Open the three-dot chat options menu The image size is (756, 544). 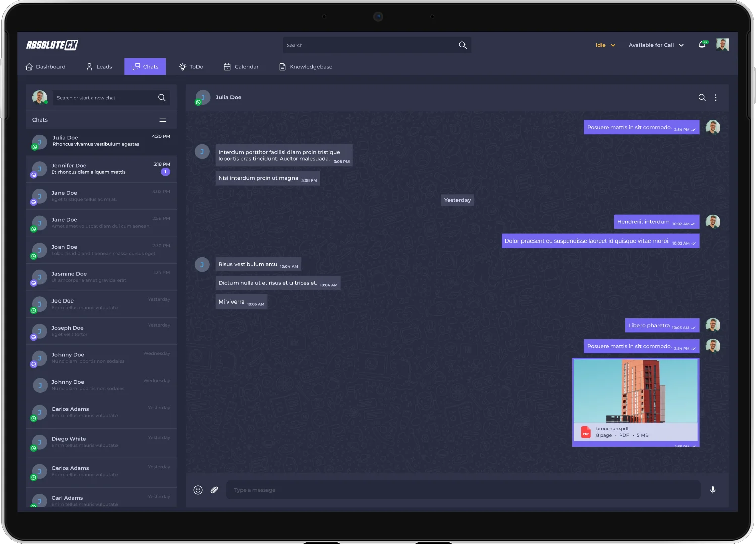tap(716, 98)
